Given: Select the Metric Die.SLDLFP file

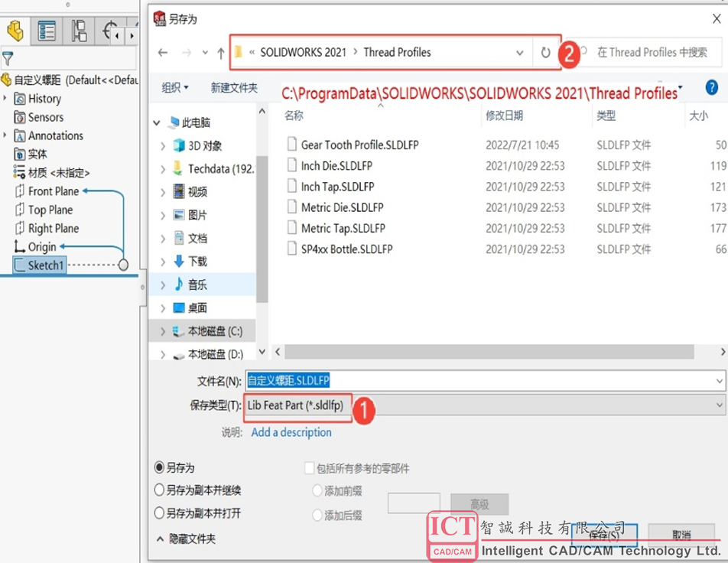Looking at the screenshot, I should pyautogui.click(x=342, y=207).
